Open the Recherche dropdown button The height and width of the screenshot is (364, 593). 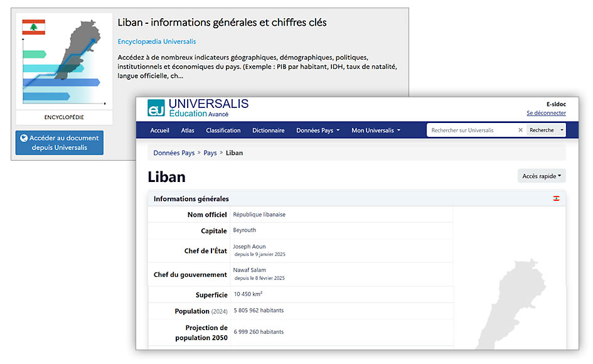tap(545, 131)
